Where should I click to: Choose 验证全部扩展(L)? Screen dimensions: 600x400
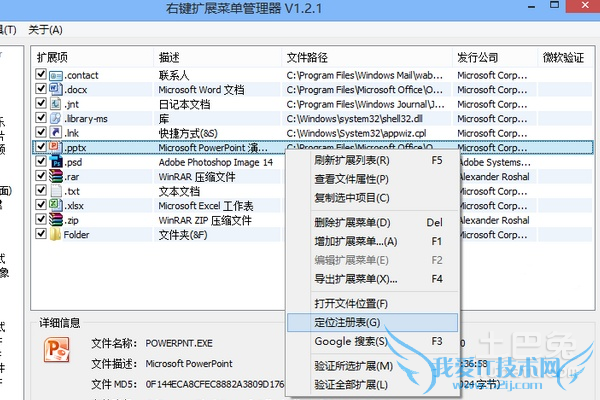click(372, 385)
